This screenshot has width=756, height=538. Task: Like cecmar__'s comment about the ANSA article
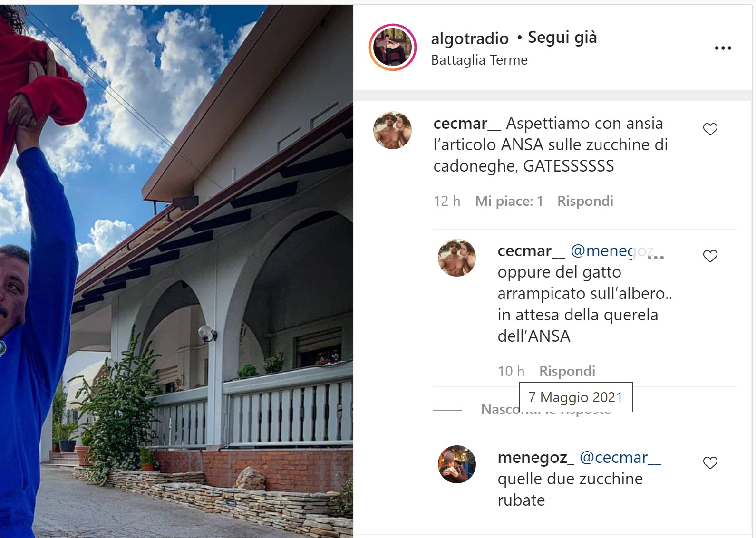click(710, 129)
